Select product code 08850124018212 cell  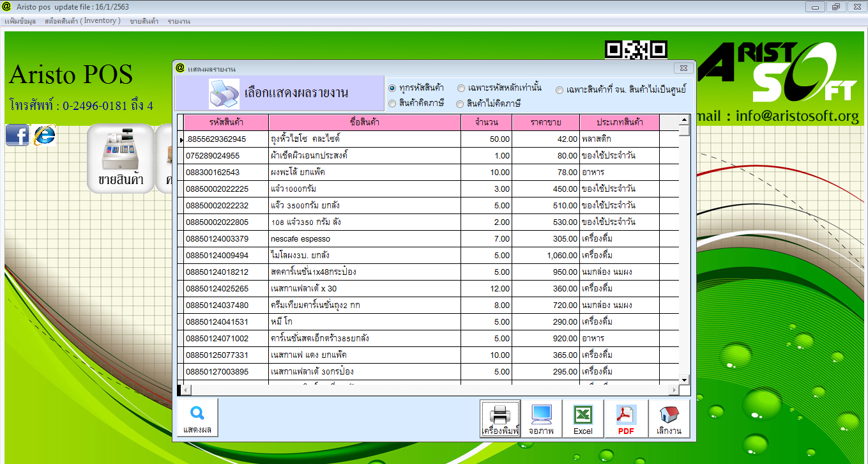click(226, 272)
